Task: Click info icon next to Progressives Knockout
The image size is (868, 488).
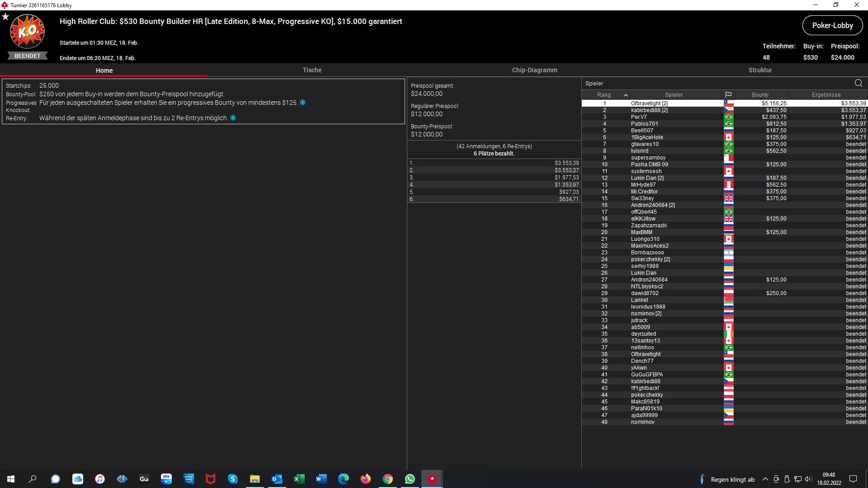Action: [x=303, y=103]
